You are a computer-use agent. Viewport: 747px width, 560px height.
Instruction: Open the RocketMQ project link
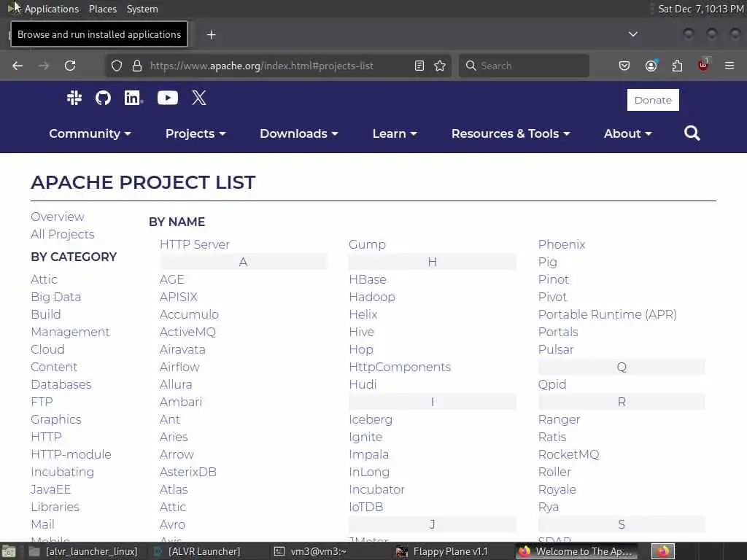(x=568, y=455)
